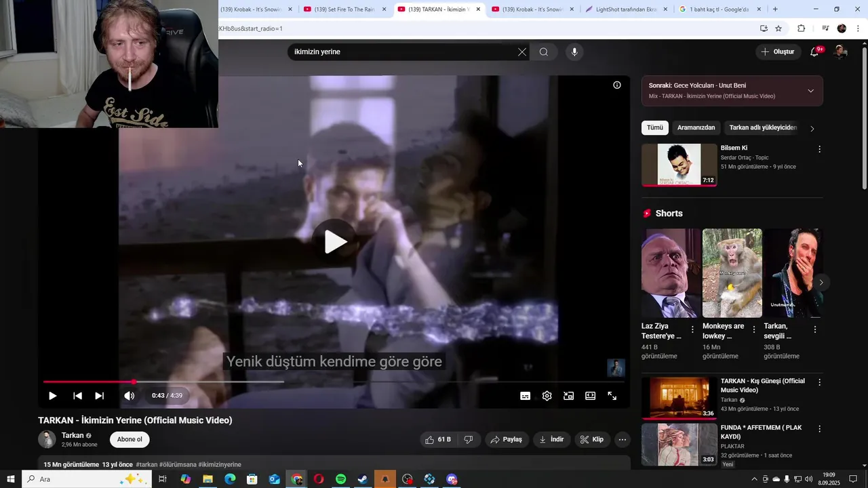Seek using the video progress bar
Image resolution: width=868 pixels, height=488 pixels.
(334, 382)
